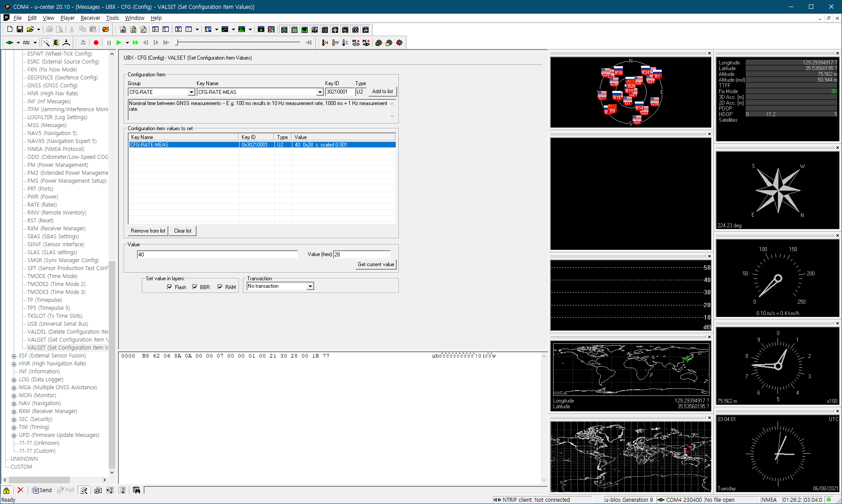Open the Receiver menu

point(91,18)
